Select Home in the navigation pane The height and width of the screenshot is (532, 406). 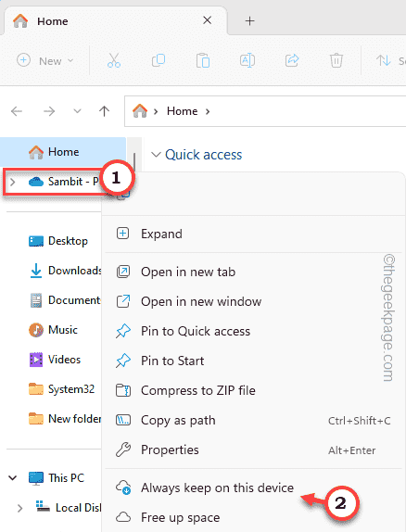click(63, 152)
